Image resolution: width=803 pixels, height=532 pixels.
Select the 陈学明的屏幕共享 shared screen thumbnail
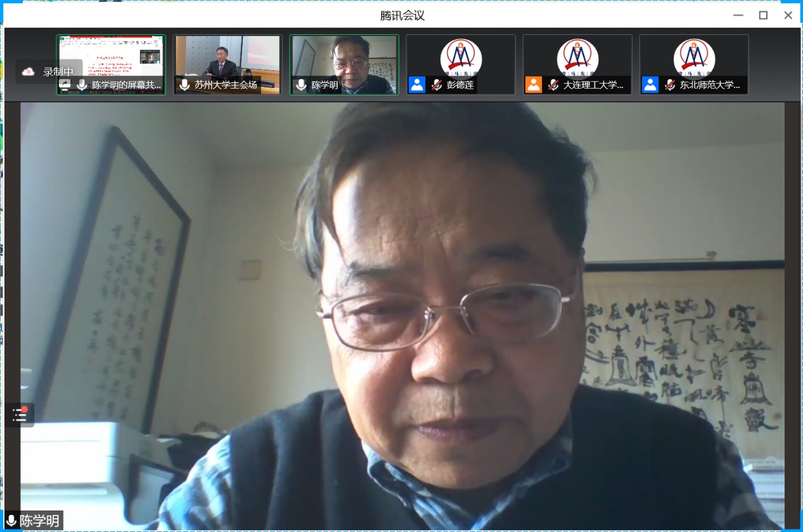click(x=111, y=57)
